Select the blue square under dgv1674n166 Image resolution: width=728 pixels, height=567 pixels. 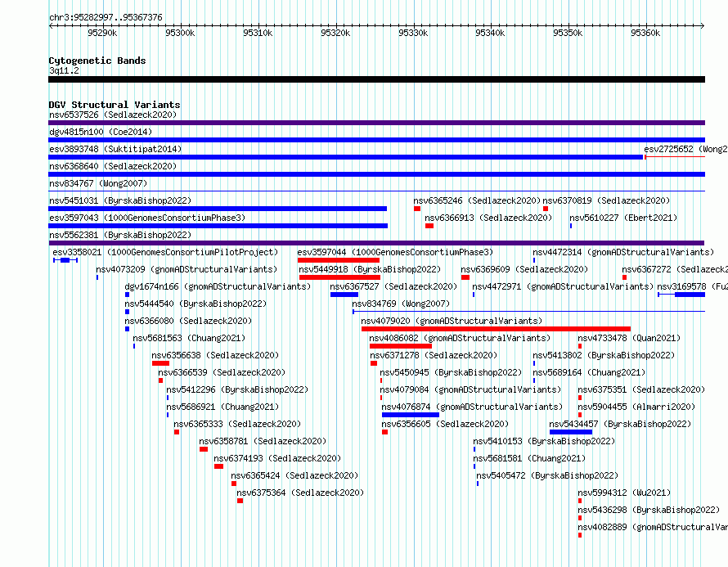[x=128, y=295]
